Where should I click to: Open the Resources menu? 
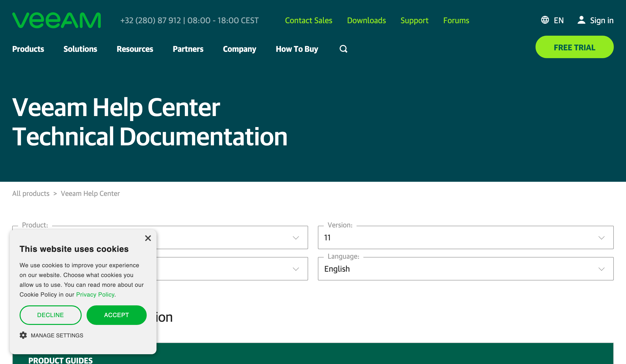point(135,49)
